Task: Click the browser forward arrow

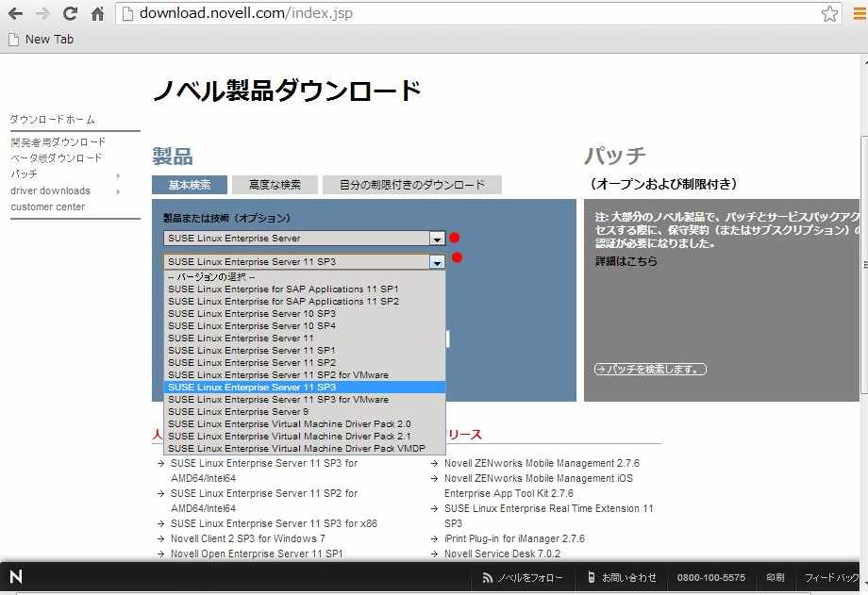Action: point(42,13)
